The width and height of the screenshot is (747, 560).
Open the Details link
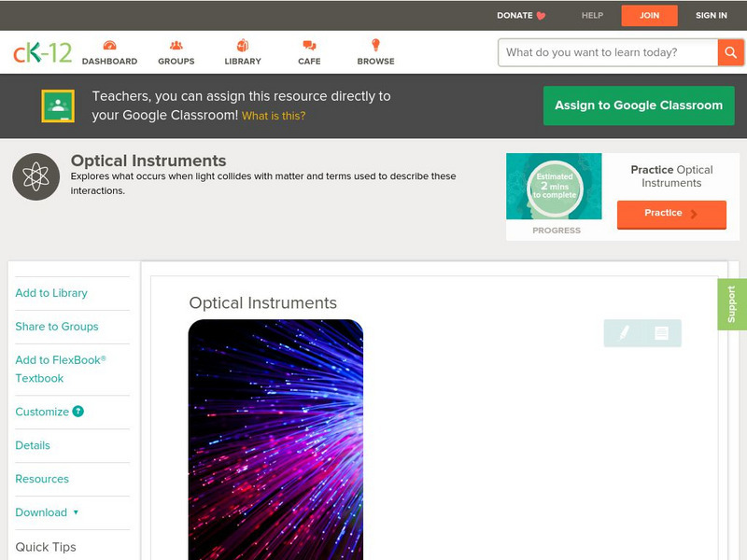point(33,445)
